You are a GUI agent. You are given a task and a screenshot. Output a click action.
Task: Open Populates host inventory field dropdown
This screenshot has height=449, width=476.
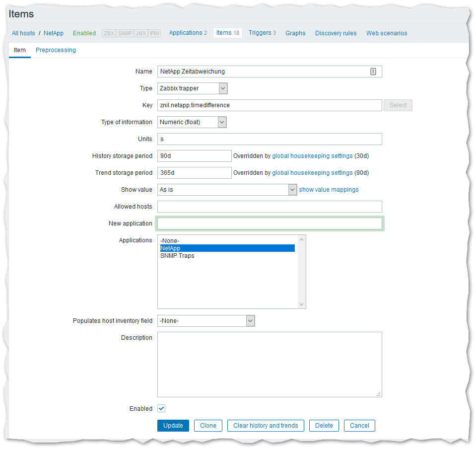coord(205,321)
